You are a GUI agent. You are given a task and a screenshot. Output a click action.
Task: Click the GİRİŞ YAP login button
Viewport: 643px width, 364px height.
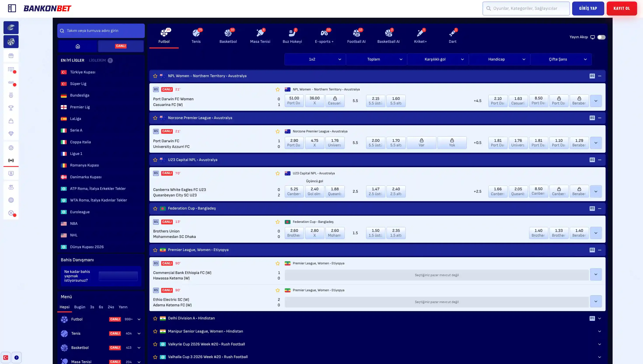click(588, 9)
